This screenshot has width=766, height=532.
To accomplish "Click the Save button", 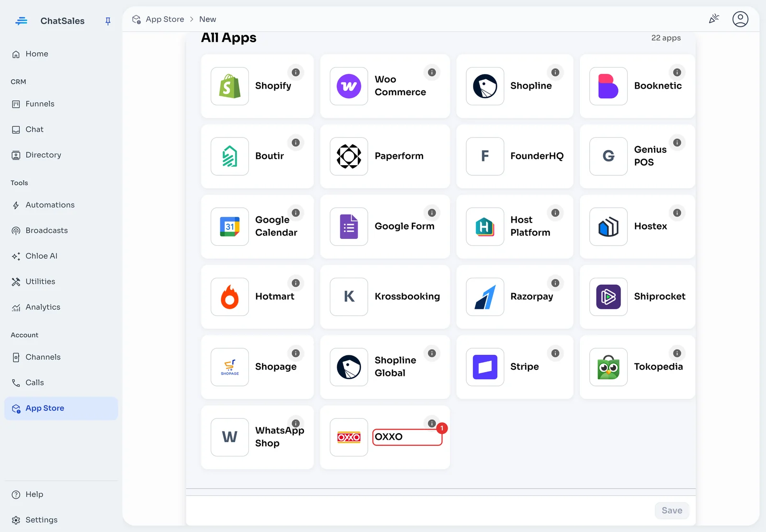I will 672,510.
